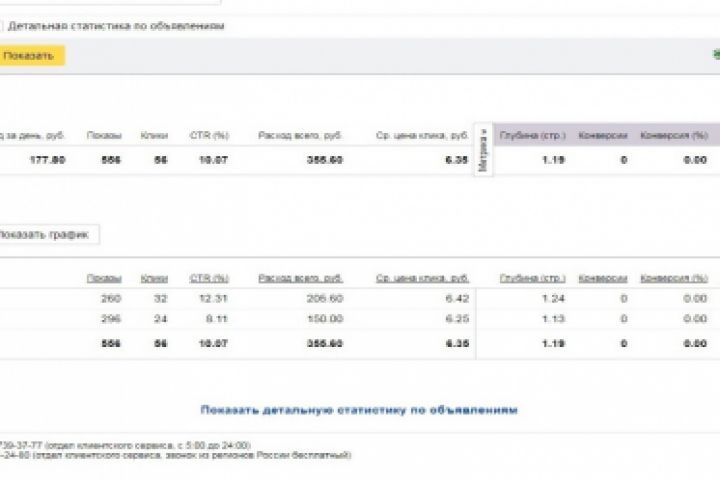Select the depth value 1.24
The image size is (720, 480).
[x=553, y=299]
